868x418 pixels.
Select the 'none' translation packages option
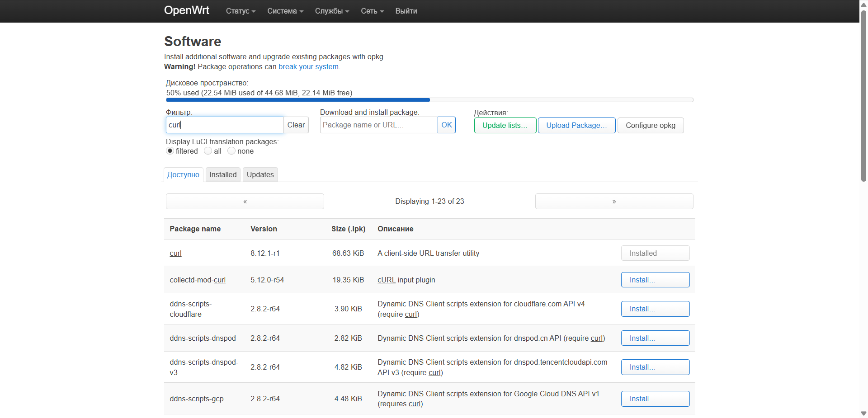(231, 151)
